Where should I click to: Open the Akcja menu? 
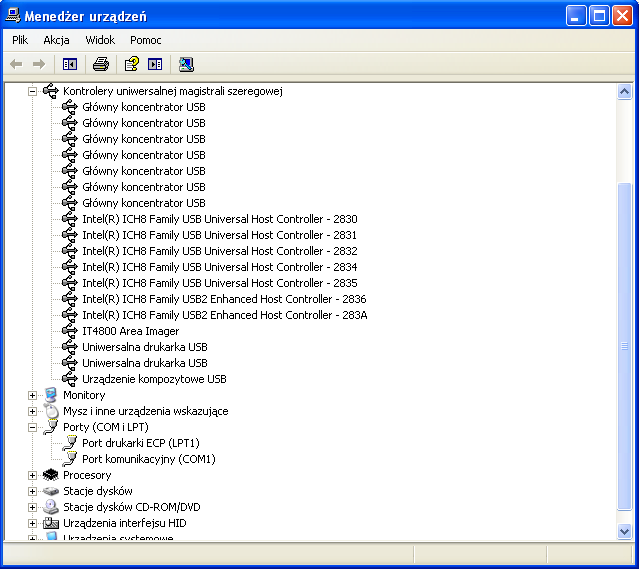(56, 40)
